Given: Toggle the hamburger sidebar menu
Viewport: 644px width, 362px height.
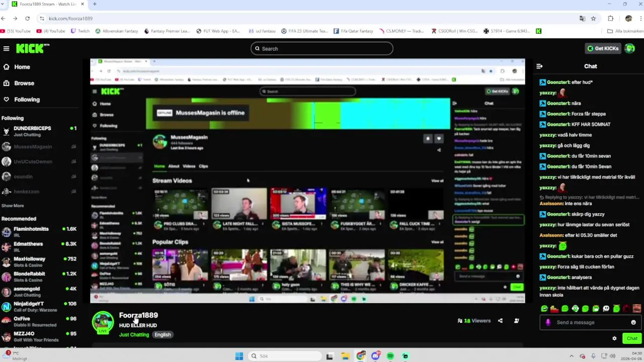Looking at the screenshot, I should [x=6, y=49].
